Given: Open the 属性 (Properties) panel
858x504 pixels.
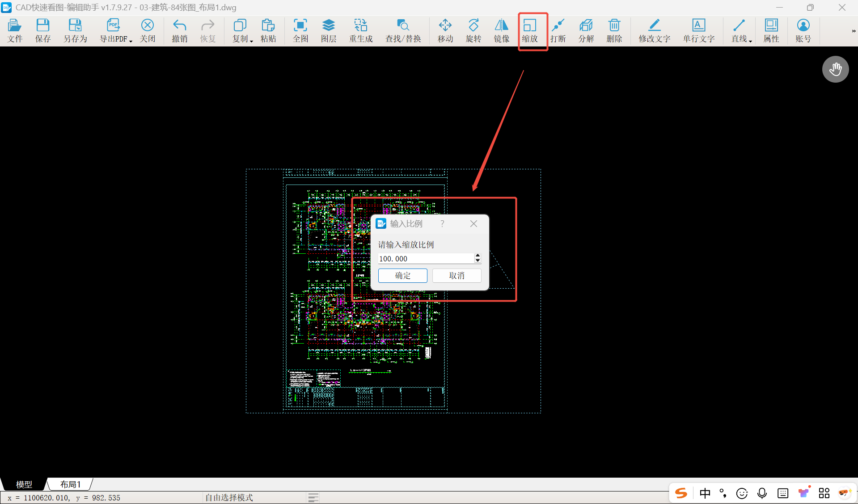Looking at the screenshot, I should [771, 31].
